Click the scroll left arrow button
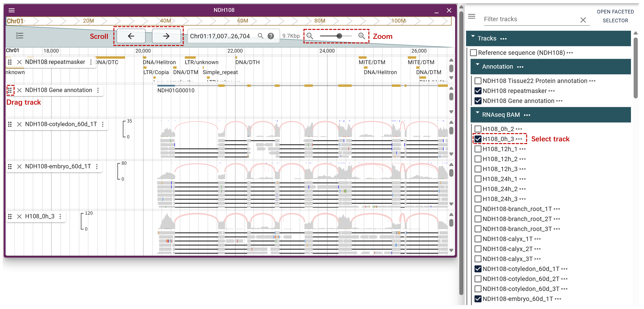Screen dimensions: 644x309 pyautogui.click(x=131, y=36)
